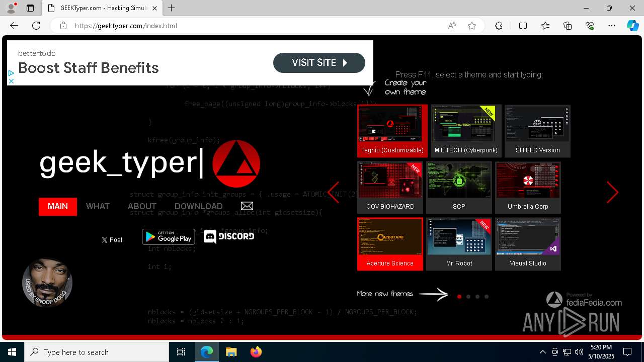Select the Aperture Science theme
The height and width of the screenshot is (362, 644).
390,244
